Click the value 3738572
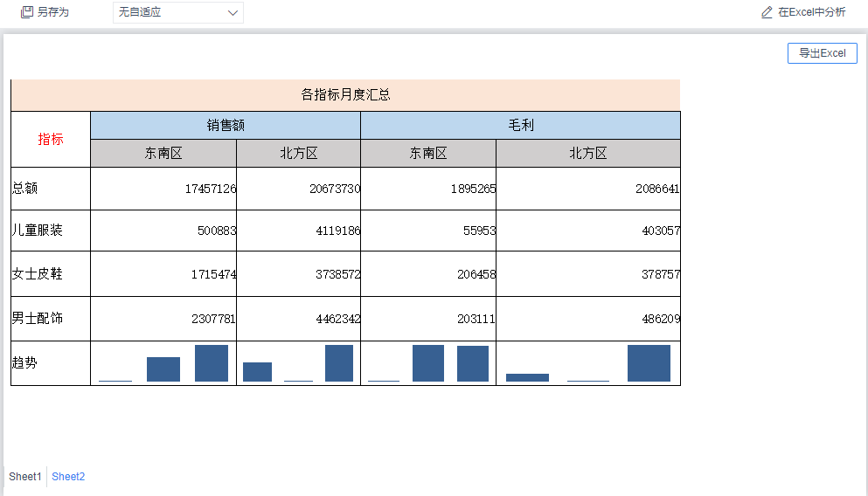This screenshot has height=496, width=868. [338, 274]
